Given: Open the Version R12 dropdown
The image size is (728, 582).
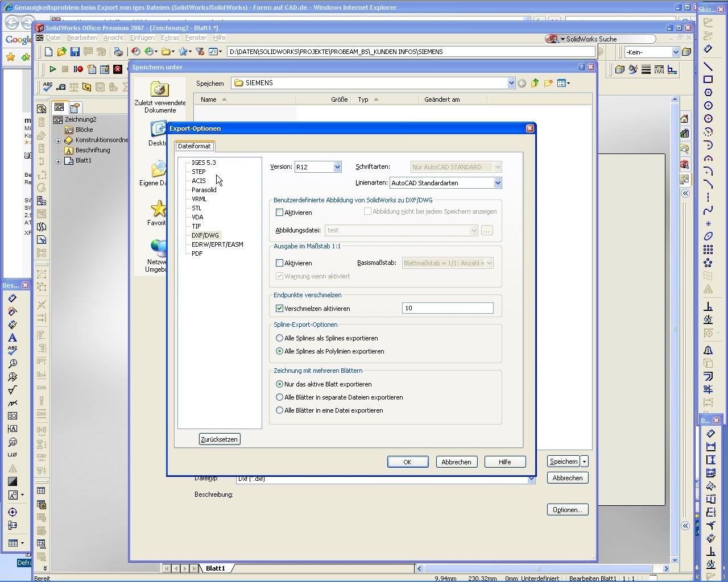Looking at the screenshot, I should (x=337, y=167).
